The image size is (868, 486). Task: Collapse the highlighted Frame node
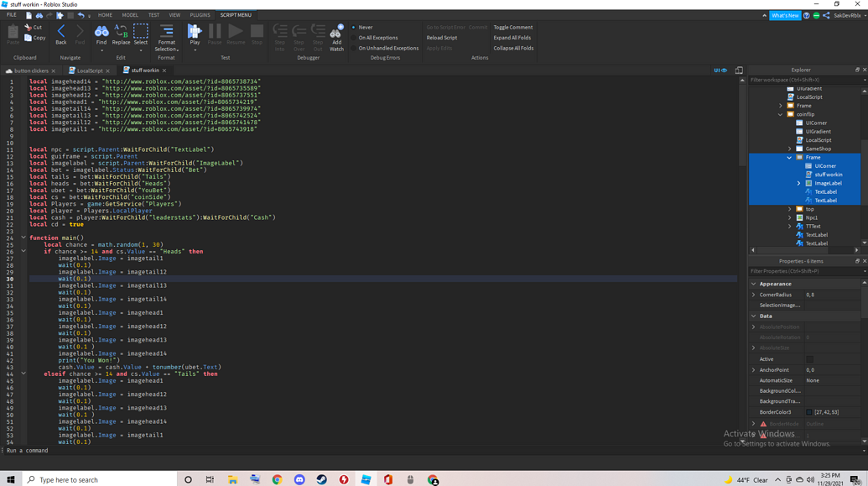789,157
